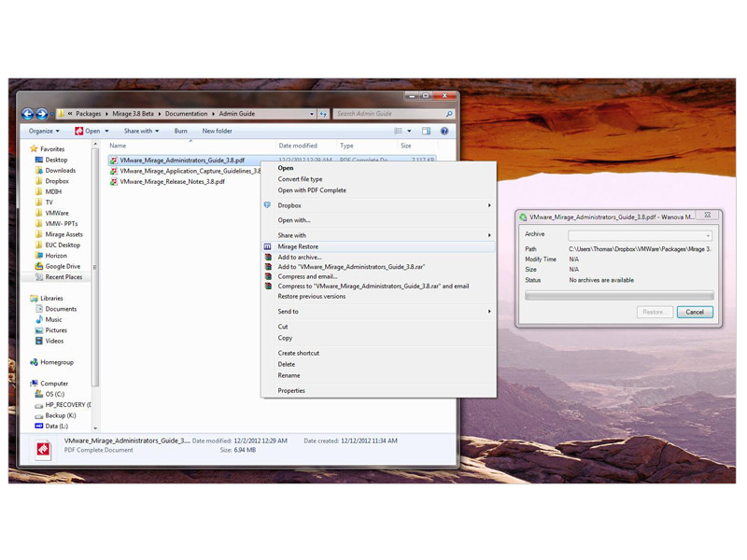
Task: Expand the Send to submenu arrow
Action: (x=489, y=312)
